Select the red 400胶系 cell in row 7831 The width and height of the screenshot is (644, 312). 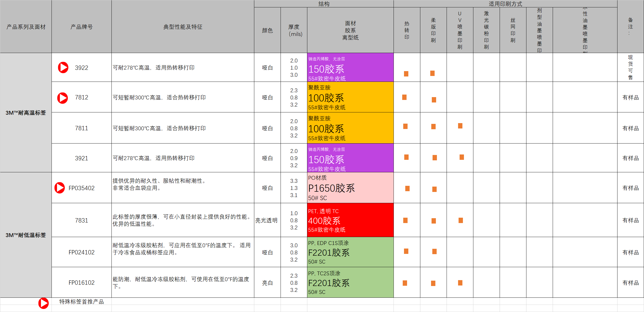click(x=350, y=220)
